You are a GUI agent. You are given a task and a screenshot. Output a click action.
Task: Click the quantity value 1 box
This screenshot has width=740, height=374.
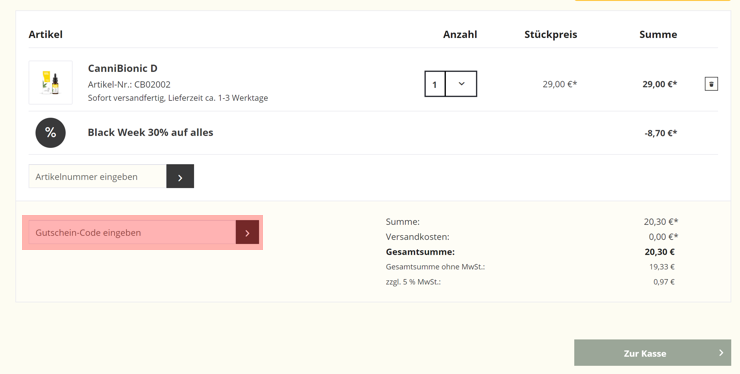point(435,84)
